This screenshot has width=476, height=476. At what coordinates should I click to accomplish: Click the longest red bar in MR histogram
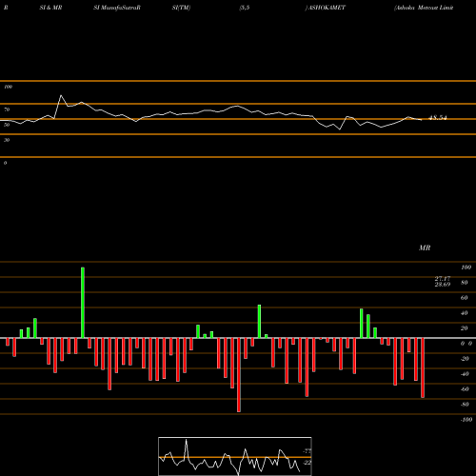239,375
